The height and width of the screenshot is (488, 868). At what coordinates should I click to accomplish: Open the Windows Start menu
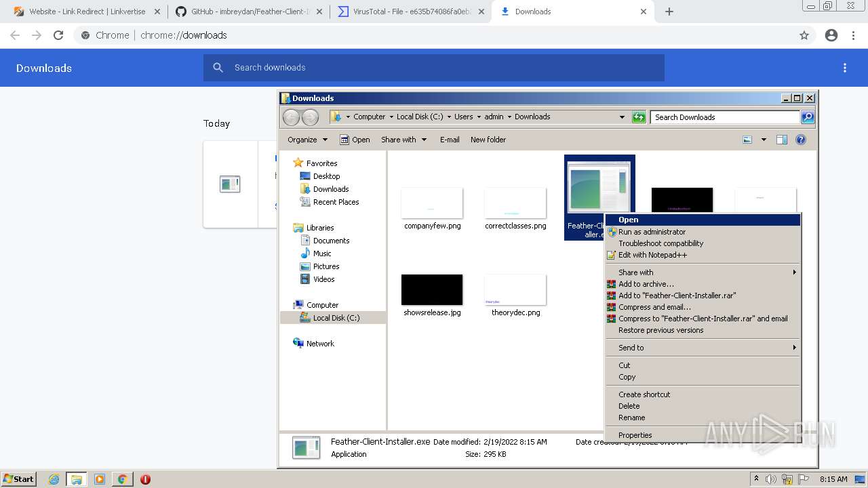point(18,479)
